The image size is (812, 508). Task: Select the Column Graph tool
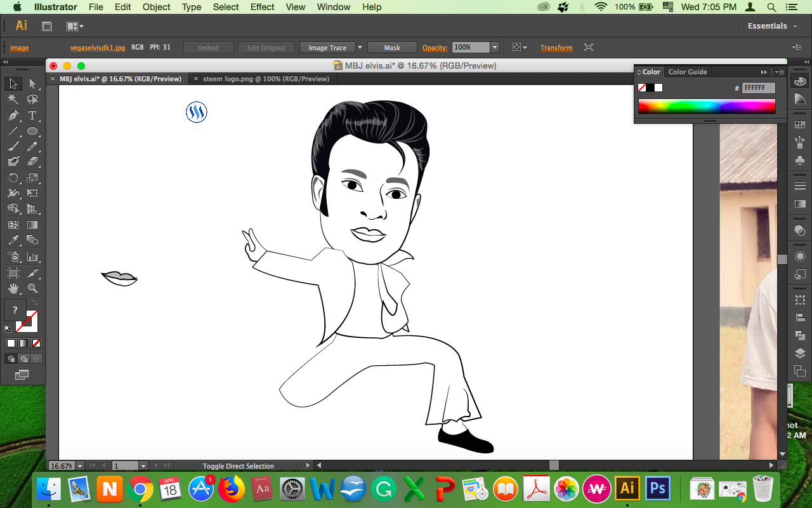point(32,257)
